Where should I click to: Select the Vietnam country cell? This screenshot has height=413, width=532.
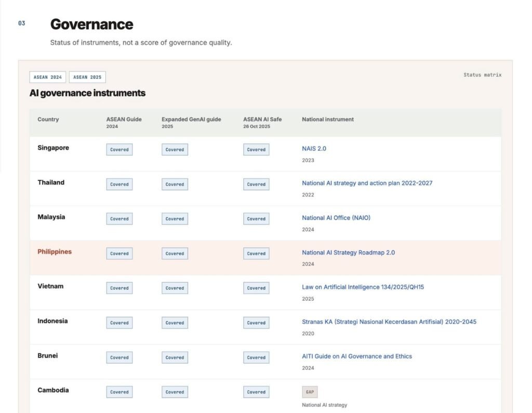point(50,286)
